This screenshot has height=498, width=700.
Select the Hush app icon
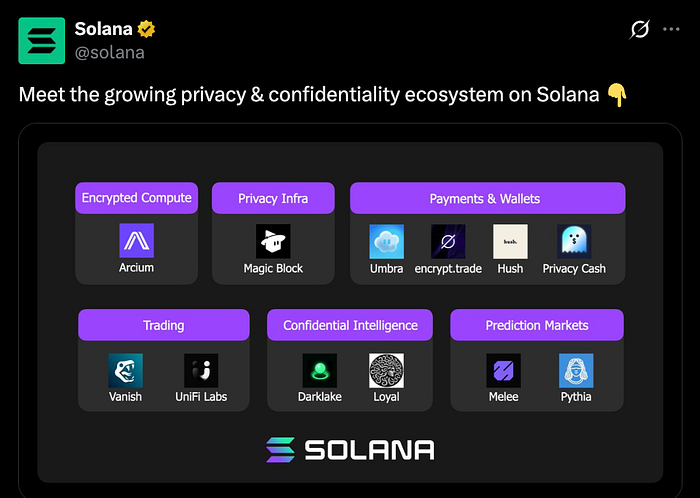click(510, 242)
